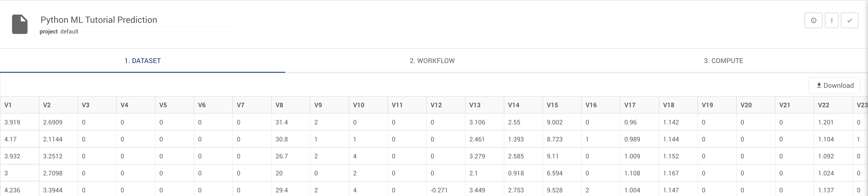The height and width of the screenshot is (196, 868).
Task: Click the cell with value 9.002
Action: (x=555, y=122)
